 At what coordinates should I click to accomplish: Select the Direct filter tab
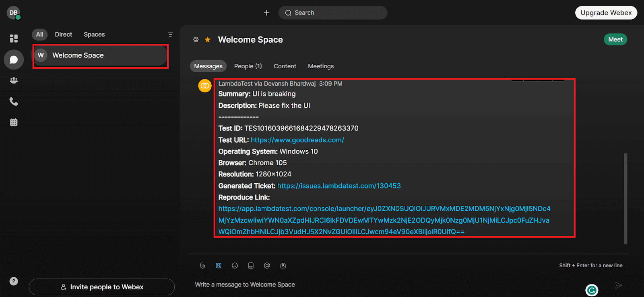(64, 35)
